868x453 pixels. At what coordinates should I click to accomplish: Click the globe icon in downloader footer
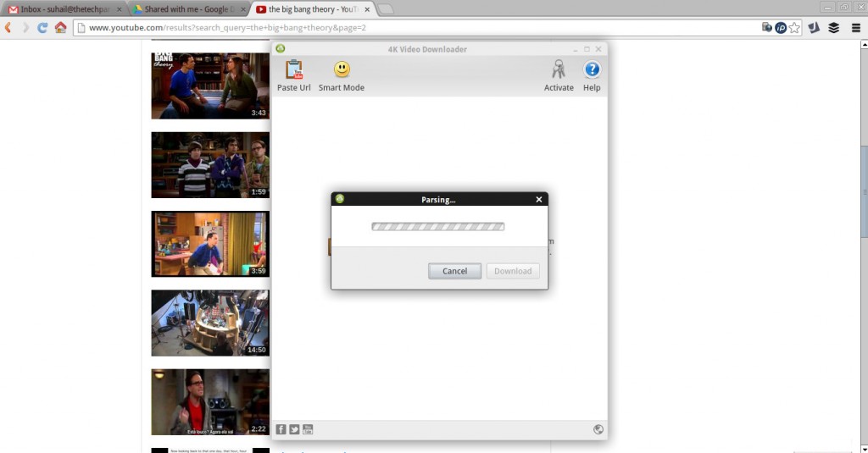pyautogui.click(x=598, y=429)
